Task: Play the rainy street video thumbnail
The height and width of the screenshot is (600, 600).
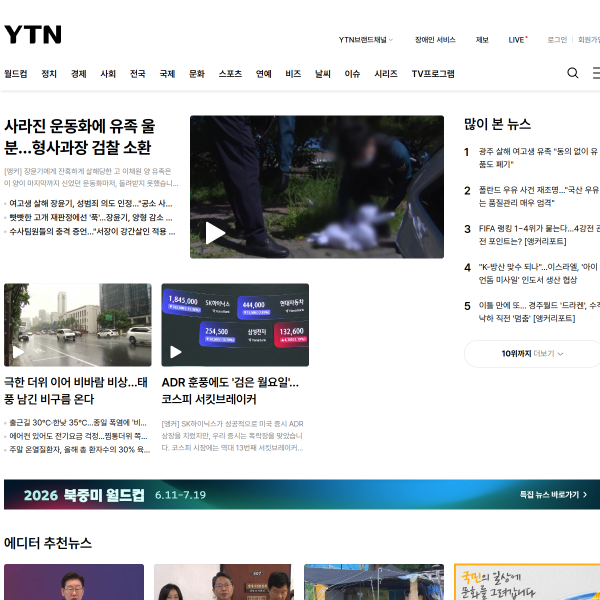Action: tap(78, 325)
